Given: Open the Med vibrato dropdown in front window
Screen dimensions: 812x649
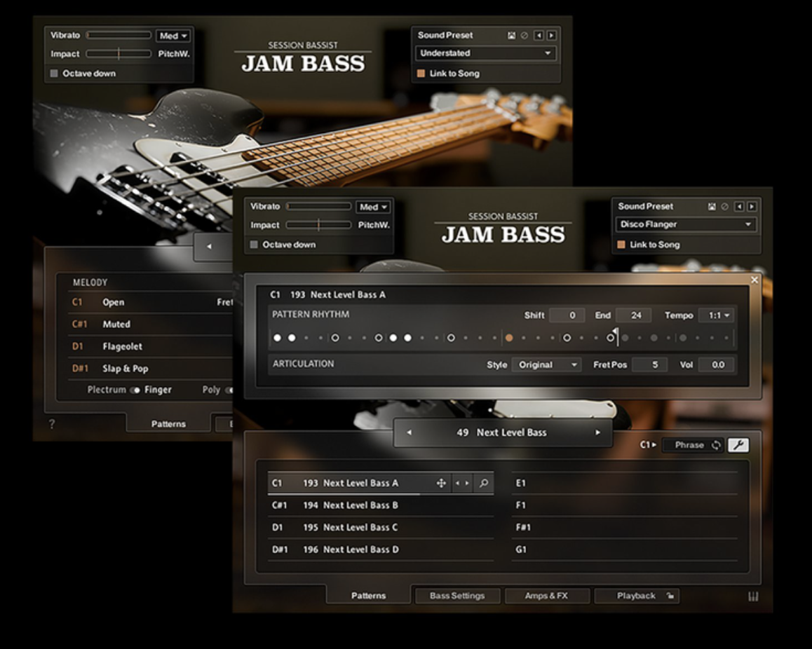Looking at the screenshot, I should [x=373, y=207].
